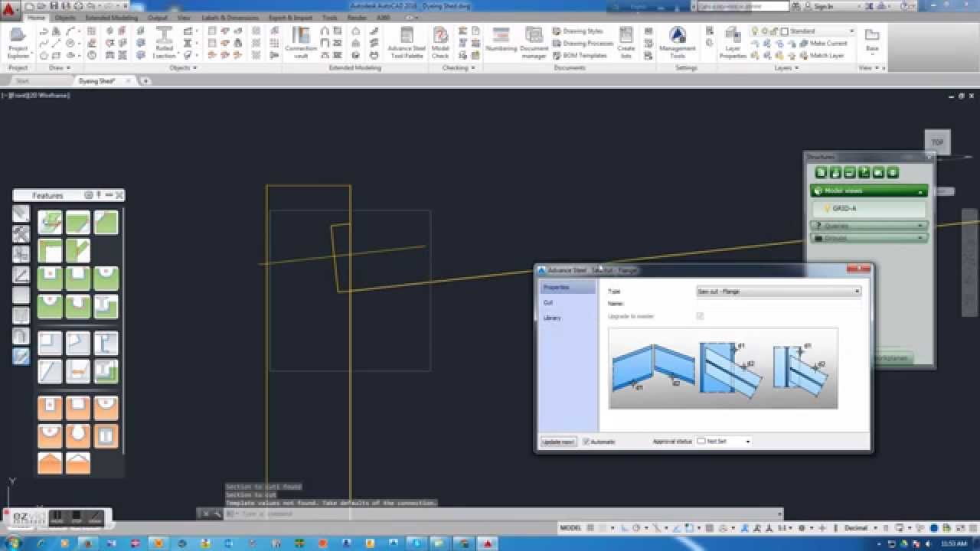Switch to the Extended Modeling ribbon tab
980x551 pixels.
[x=111, y=18]
